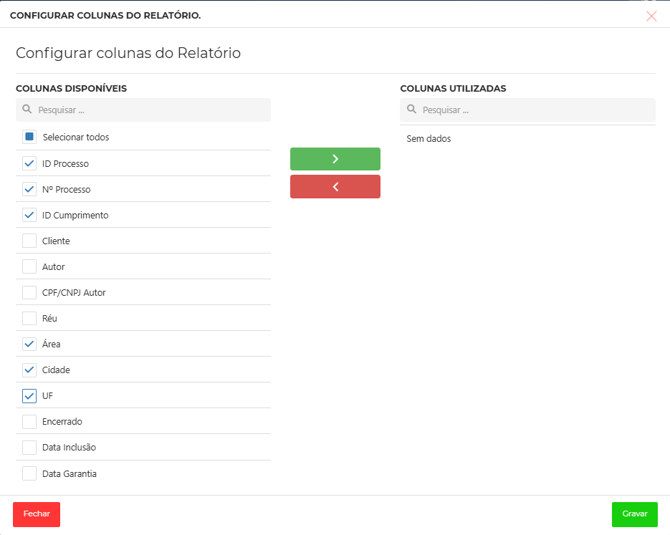Viewport: 670px width, 535px height.
Task: Uncheck the ID Processo checkbox
Action: pos(30,164)
